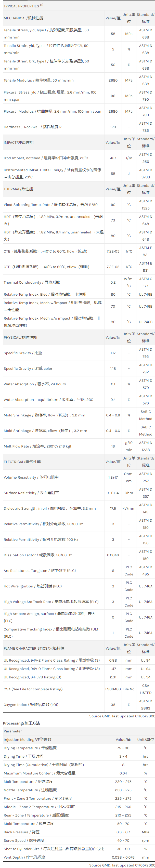This screenshot has height=868, width=155.
Task: Select the Melt Flow Rate value 16
Action: pyautogui.click(x=113, y=446)
